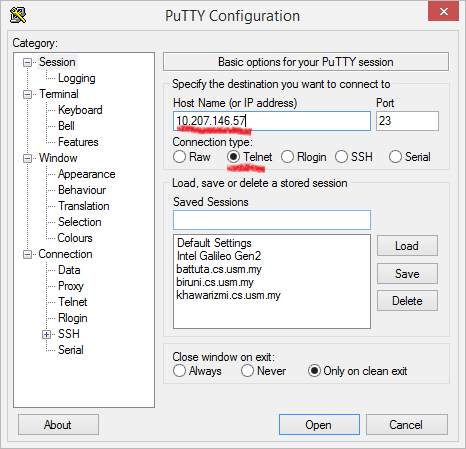Viewport: 466px width, 449px height.
Task: Open the Logging settings category
Action: 77,78
